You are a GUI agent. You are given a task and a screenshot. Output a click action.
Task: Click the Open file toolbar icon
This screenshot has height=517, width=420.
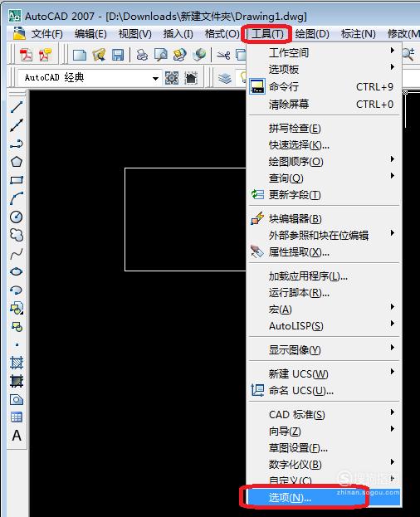(99, 55)
